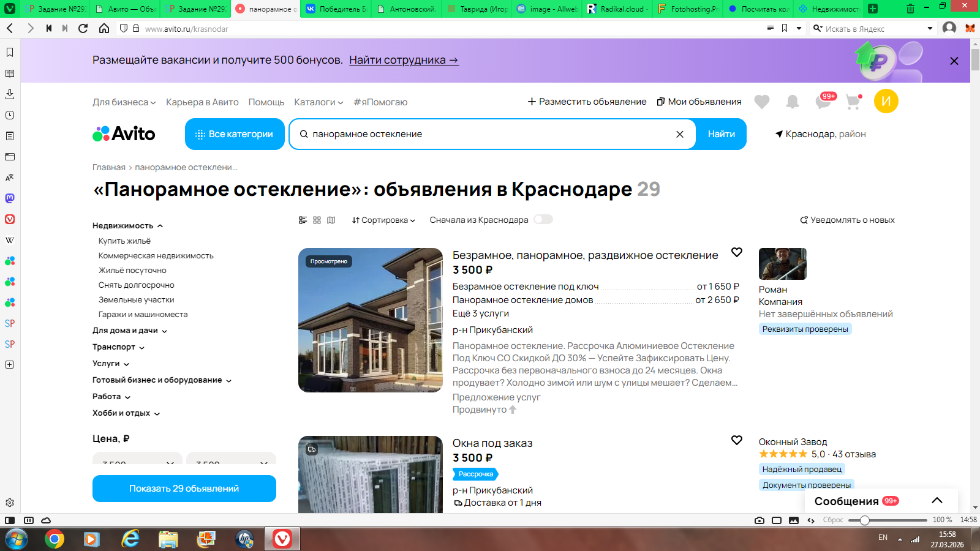Close the purple vacancies banner
Screen dimensions: 980x551
[x=954, y=61]
